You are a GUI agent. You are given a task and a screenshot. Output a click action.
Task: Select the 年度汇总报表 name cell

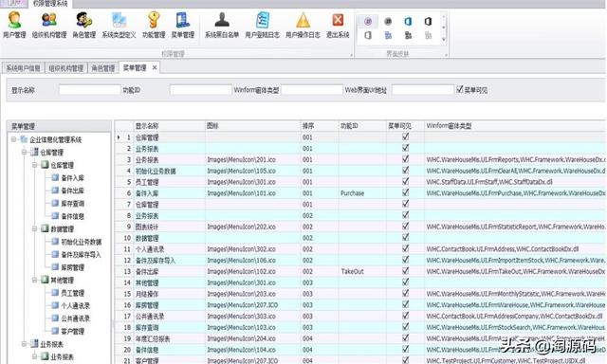[x=169, y=338]
